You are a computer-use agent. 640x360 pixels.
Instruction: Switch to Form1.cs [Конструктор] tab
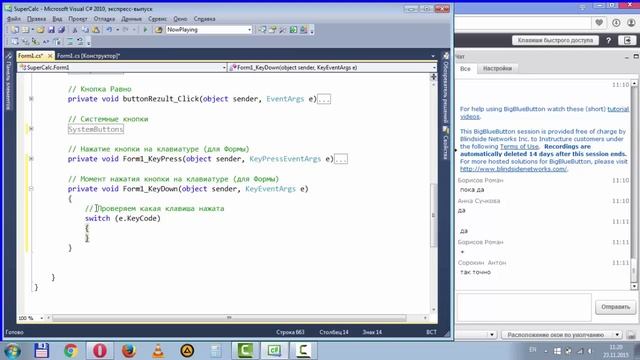click(88, 56)
